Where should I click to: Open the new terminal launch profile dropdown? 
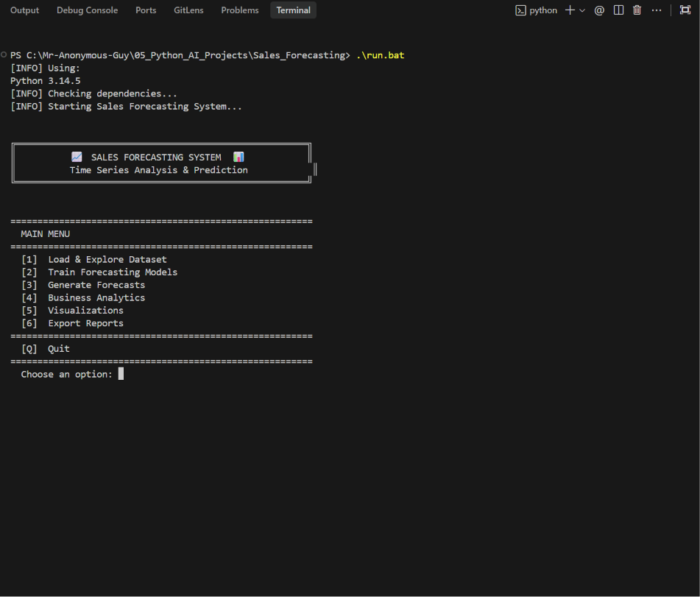coord(582,10)
